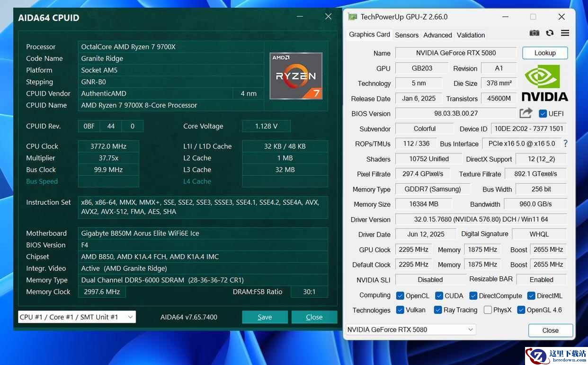588x365 pixels.
Task: Click the Memory Size value 16384 MB
Action: [423, 204]
